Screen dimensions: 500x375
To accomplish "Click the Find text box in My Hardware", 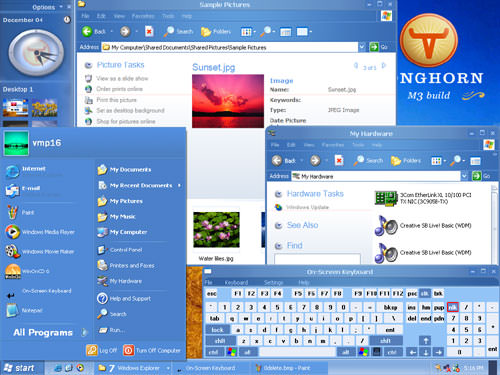I will tap(317, 259).
